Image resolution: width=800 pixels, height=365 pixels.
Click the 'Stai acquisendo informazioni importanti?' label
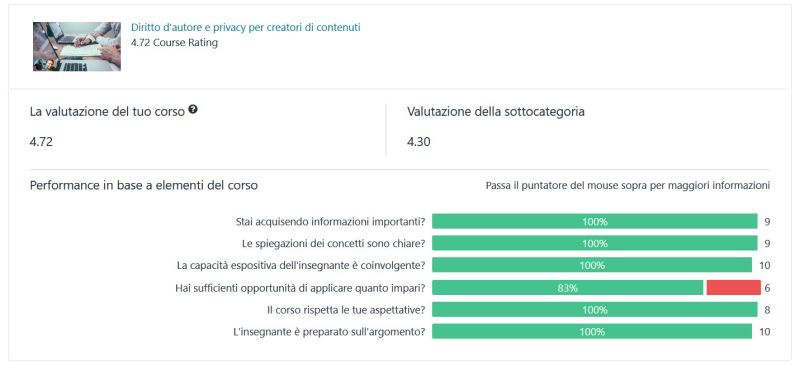pos(331,222)
